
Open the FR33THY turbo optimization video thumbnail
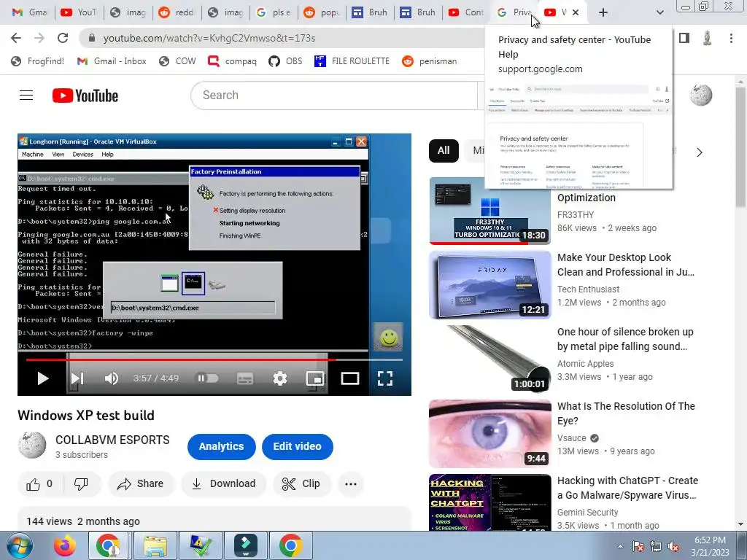(489, 211)
